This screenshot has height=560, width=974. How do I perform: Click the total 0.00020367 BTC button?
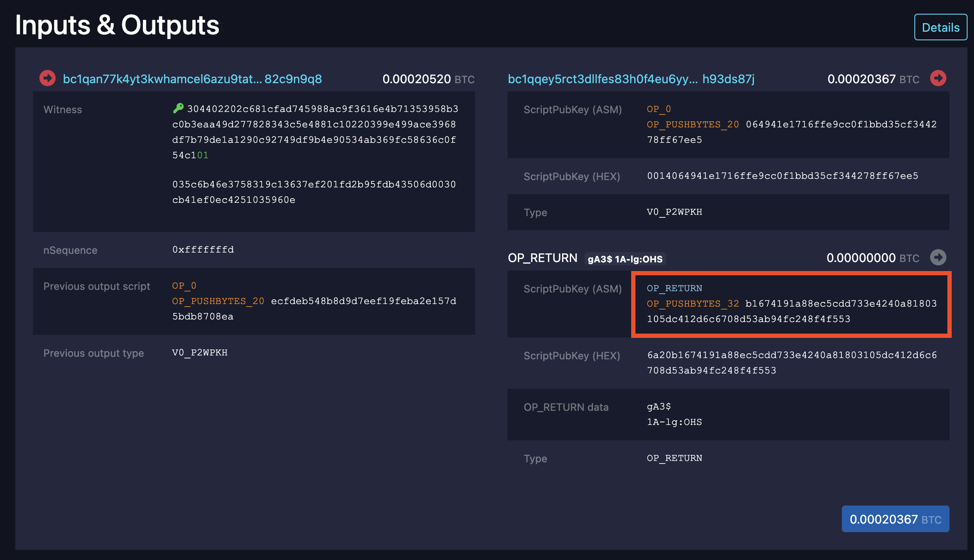click(895, 519)
